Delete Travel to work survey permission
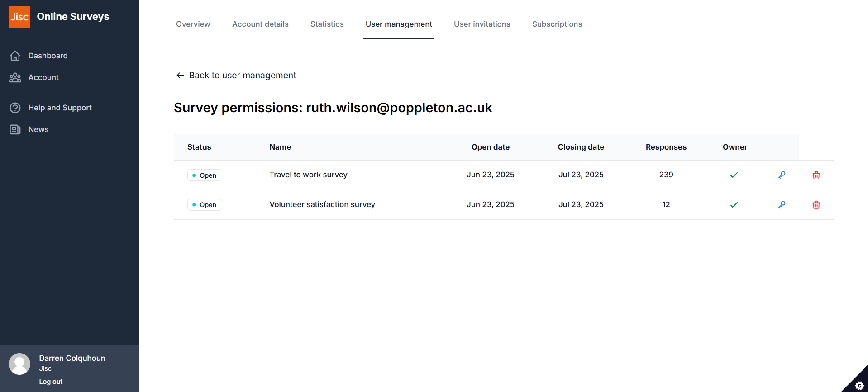This screenshot has height=392, width=868. tap(816, 175)
